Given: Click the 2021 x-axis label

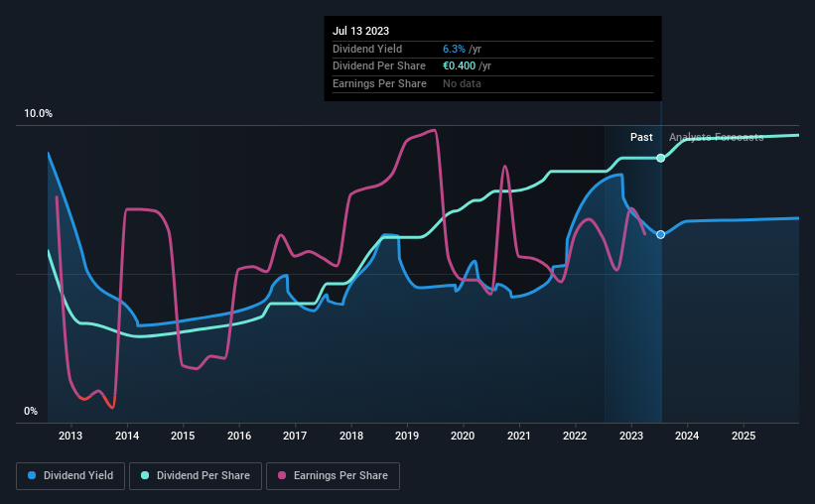Looking at the screenshot, I should pyautogui.click(x=519, y=436).
